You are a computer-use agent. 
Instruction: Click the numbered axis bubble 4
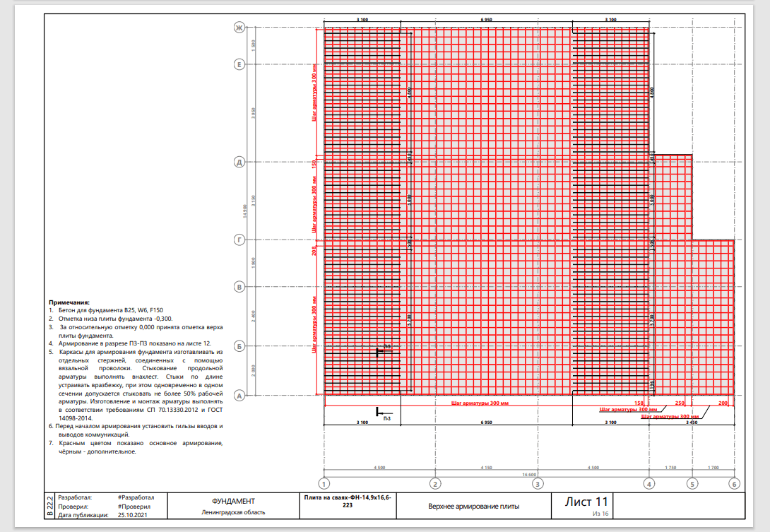pos(649,484)
